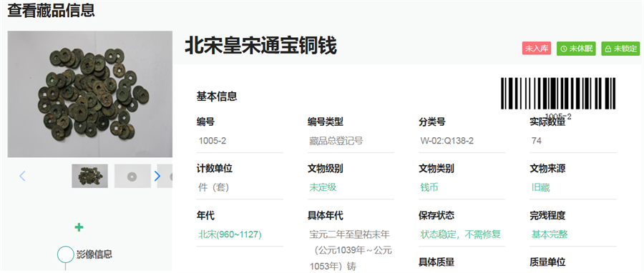Click the 编号类型 label
The width and height of the screenshot is (644, 273).
pos(326,121)
